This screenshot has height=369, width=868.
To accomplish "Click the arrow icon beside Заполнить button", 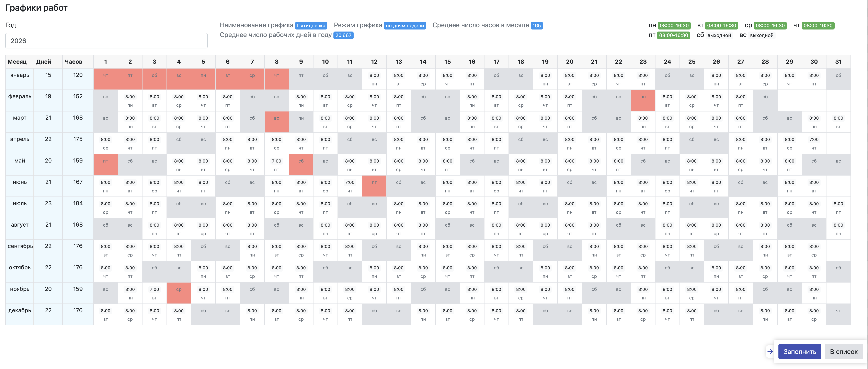I will [x=770, y=352].
